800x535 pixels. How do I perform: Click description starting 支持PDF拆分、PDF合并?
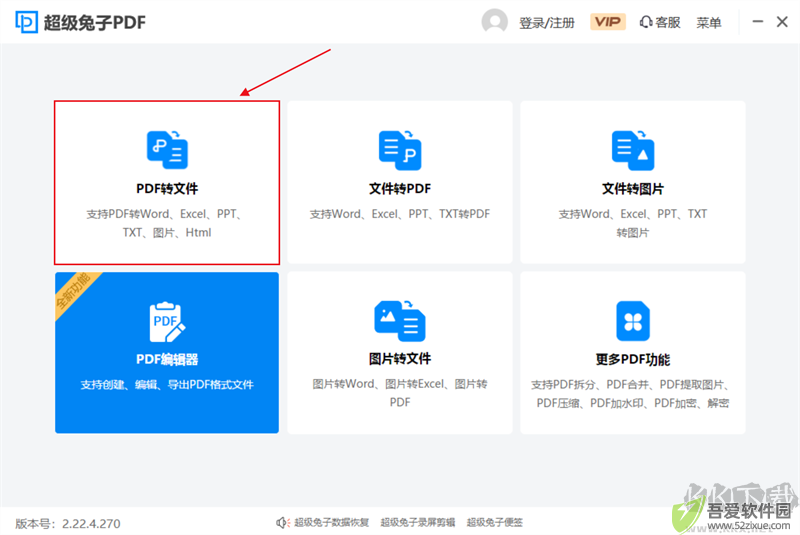pyautogui.click(x=633, y=394)
